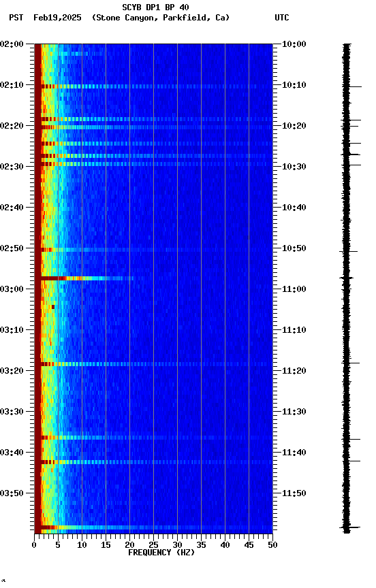Viewport: 376px width, 588px height.
Task: Click the FREQUENCY (HZ) axis label
Action: coord(161,553)
